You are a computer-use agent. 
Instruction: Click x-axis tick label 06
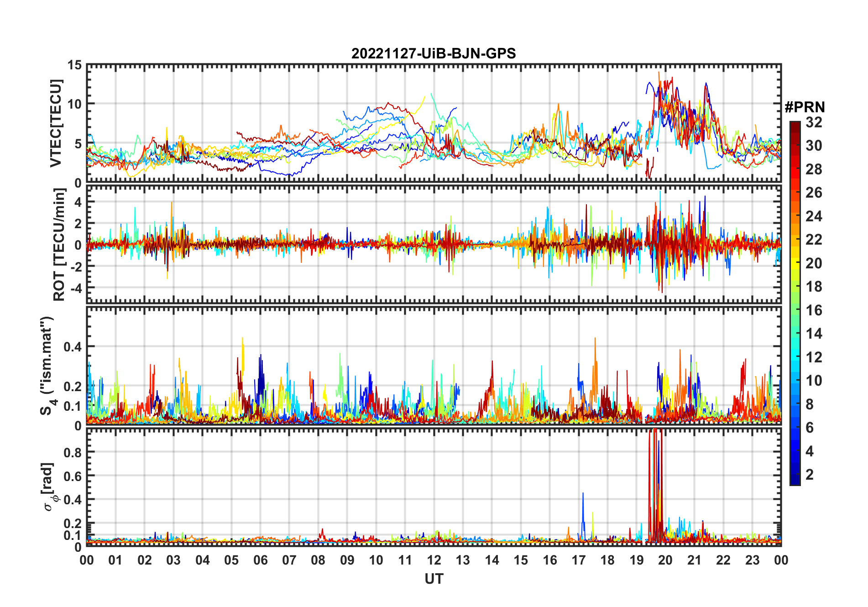pyautogui.click(x=260, y=560)
